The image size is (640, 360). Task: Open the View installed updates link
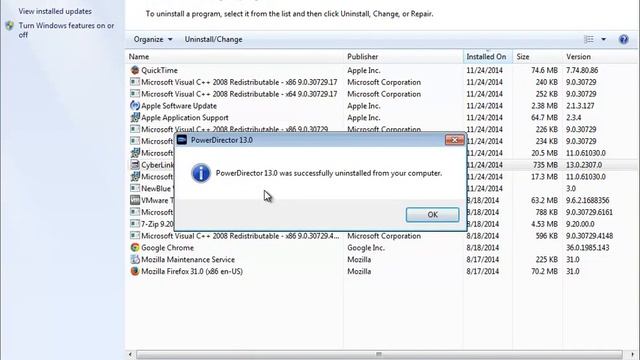(55, 11)
